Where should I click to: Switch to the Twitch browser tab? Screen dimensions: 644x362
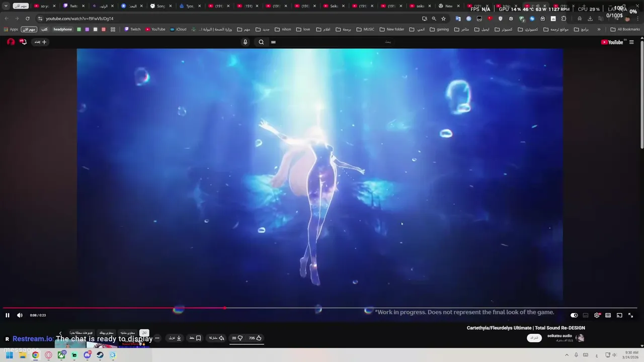coord(74,6)
